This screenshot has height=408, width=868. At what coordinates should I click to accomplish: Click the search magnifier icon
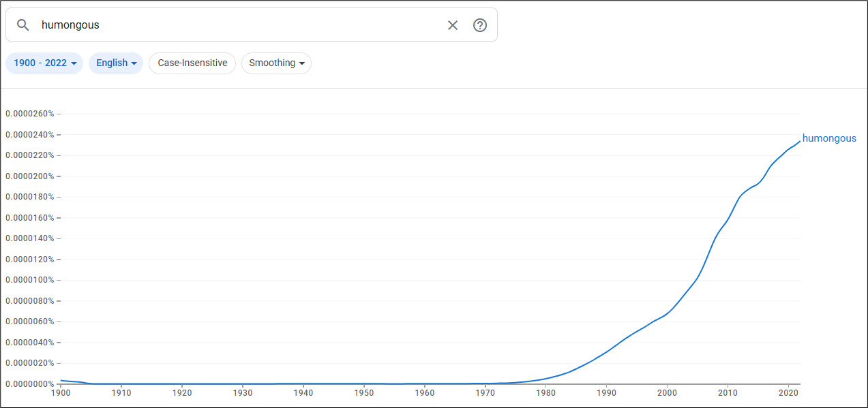(23, 25)
